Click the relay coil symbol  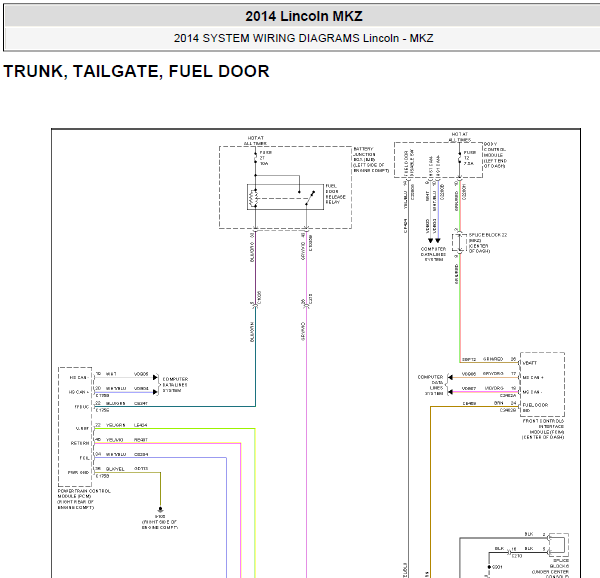point(253,198)
